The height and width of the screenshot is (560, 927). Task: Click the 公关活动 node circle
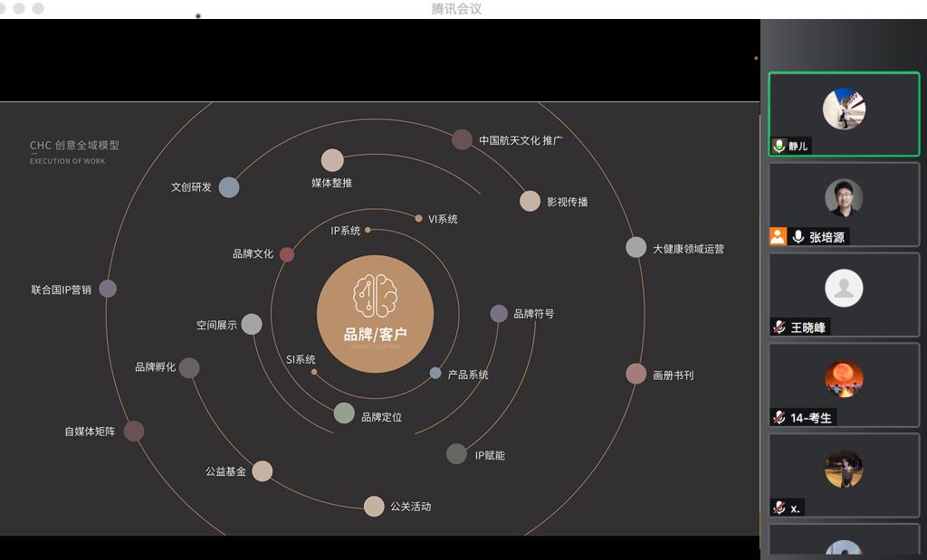(374, 507)
